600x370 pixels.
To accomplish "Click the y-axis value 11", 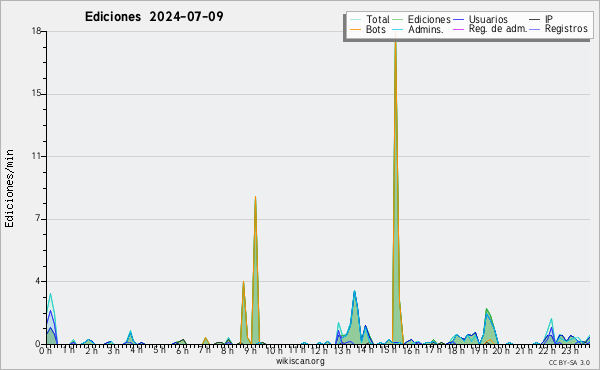I will pos(36,156).
